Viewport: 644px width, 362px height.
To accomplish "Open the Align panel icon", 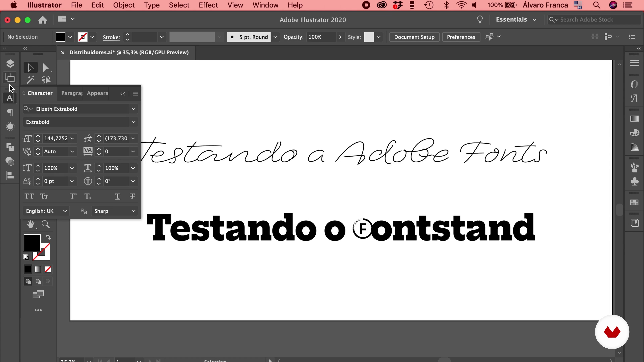I will pos(10,175).
